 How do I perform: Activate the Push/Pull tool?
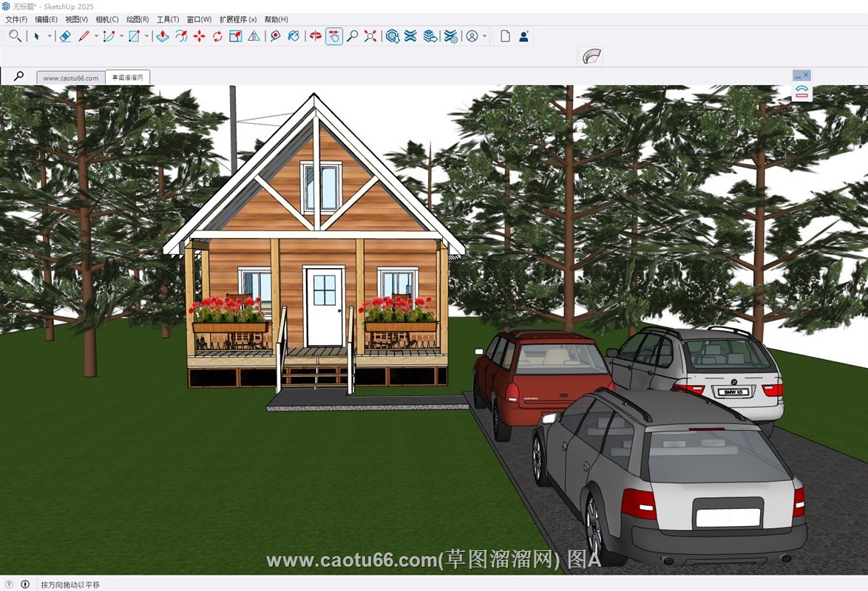point(163,36)
